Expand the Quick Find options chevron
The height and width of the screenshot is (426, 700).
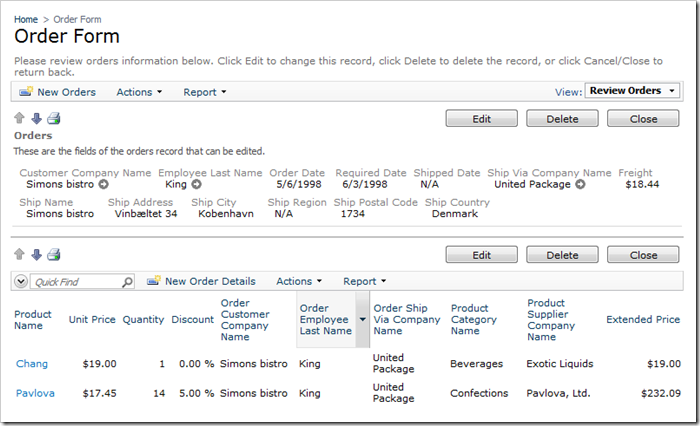21,281
